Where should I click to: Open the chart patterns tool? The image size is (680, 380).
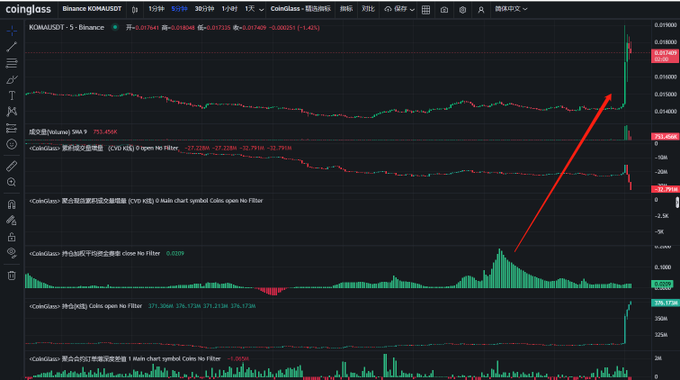point(12,112)
